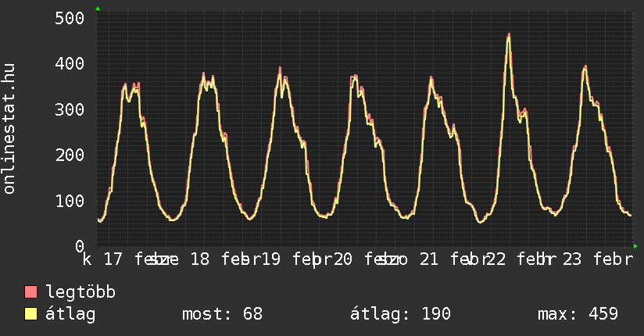Click the 300 y-axis label
Screen dimensions: 644x336
point(68,109)
